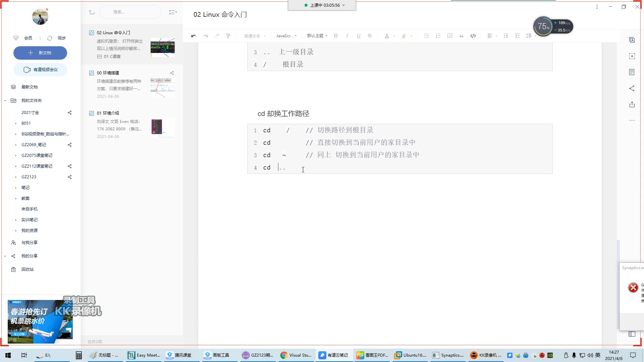Expand the GZ2123 folder arrow
Viewport: 644px width, 362px height.
pyautogui.click(x=16, y=177)
